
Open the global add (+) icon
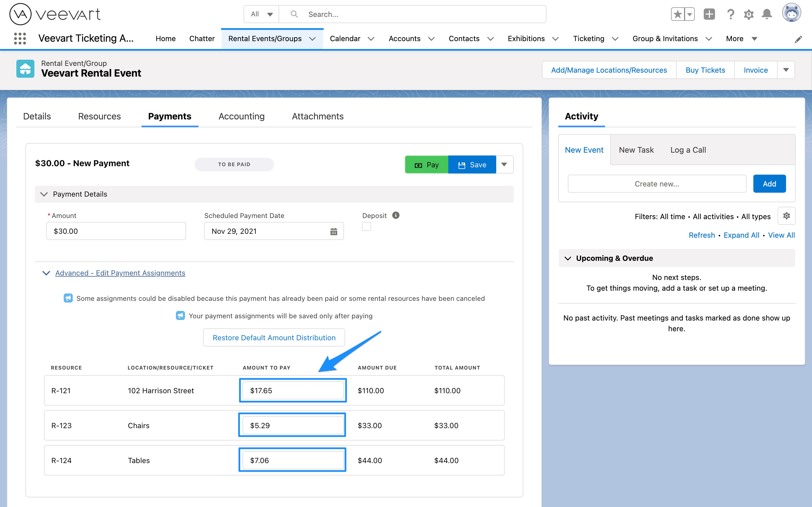709,14
